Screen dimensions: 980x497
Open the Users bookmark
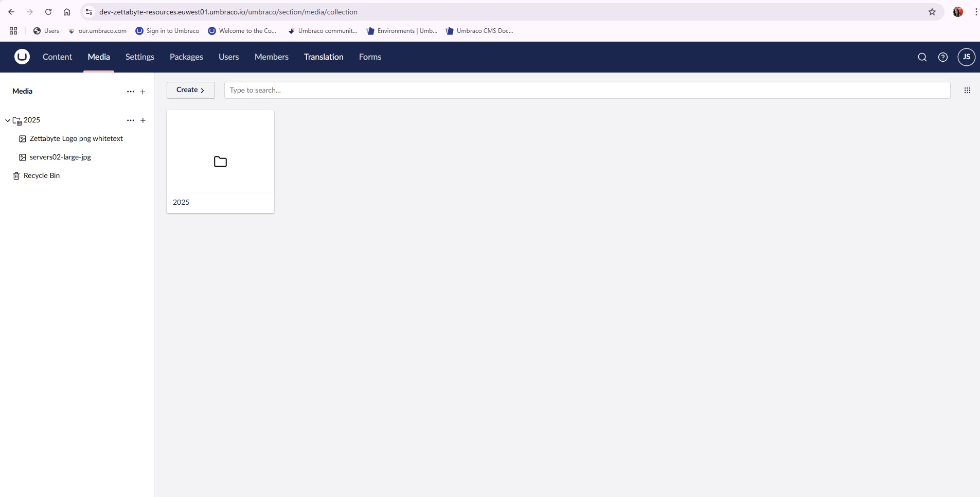click(46, 31)
